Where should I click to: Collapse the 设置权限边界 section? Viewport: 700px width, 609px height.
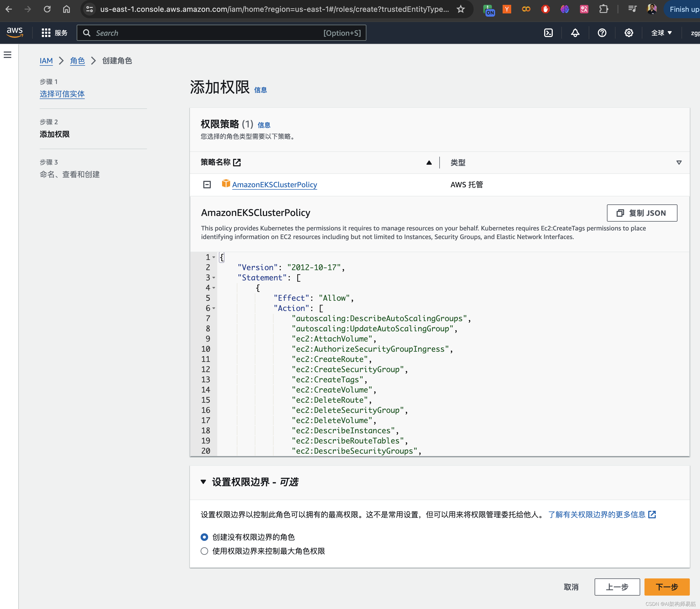[x=204, y=482]
